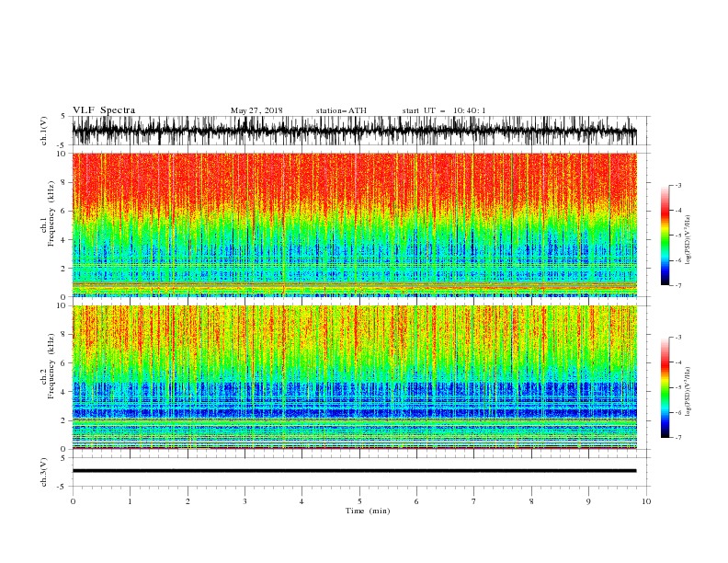The width and height of the screenshot is (728, 563).
Task: Click the "-5" tick on ch.2 colorbar
Action: [x=677, y=387]
